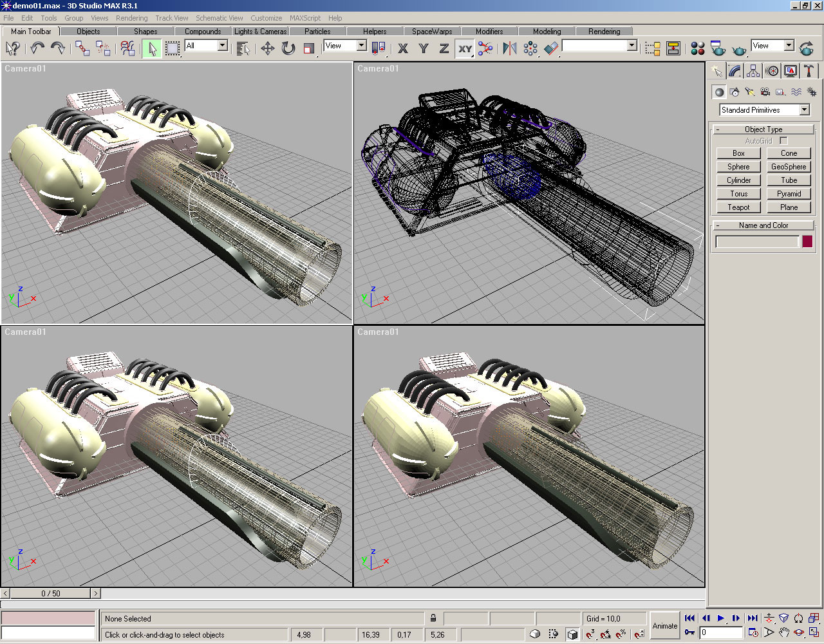This screenshot has width=824, height=644.
Task: Click the GeoSphere primitive button
Action: (789, 167)
